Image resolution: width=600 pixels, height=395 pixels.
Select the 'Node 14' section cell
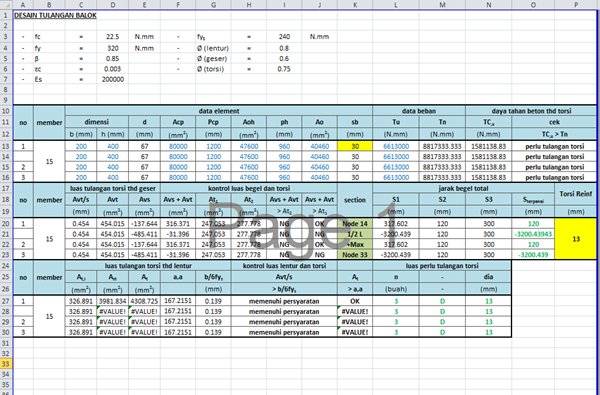[x=355, y=224]
